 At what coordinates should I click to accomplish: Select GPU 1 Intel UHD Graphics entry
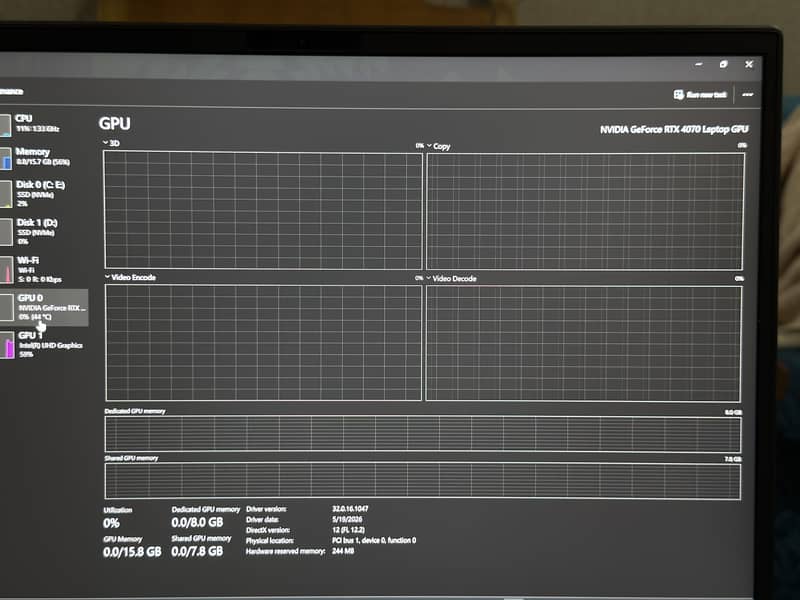point(43,344)
